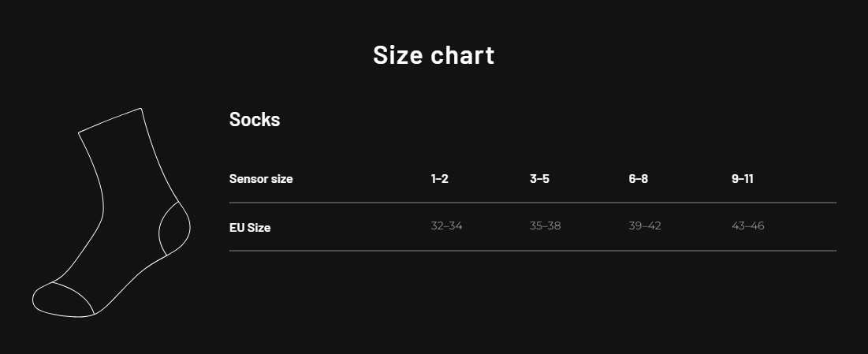The image size is (868, 354).
Task: Select sensor size 1–2 column header
Action: [440, 179]
